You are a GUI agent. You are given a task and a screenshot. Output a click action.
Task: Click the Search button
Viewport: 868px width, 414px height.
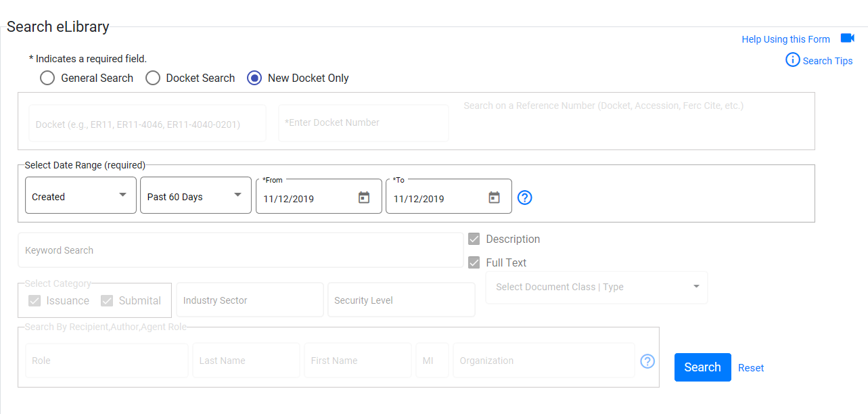(x=702, y=367)
